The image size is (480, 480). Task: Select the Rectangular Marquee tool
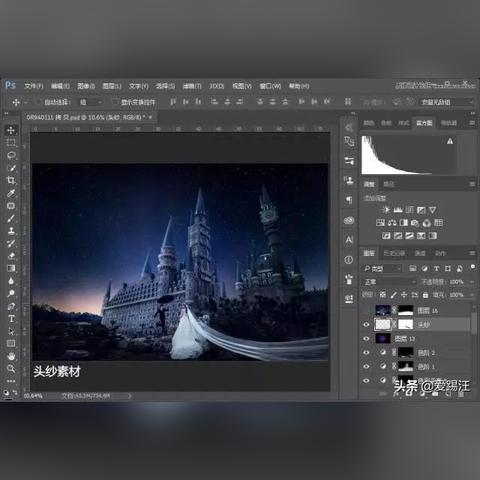[x=11, y=143]
